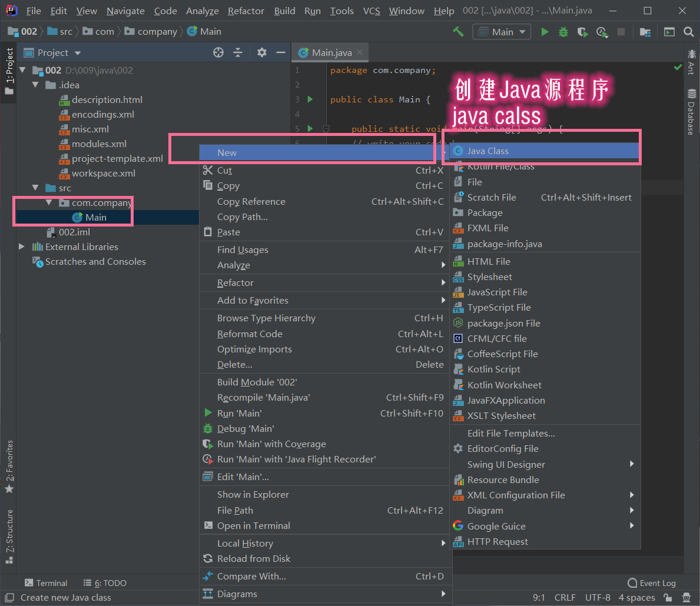Click the run gutter arrow beside class Main
The height and width of the screenshot is (606, 700).
310,99
